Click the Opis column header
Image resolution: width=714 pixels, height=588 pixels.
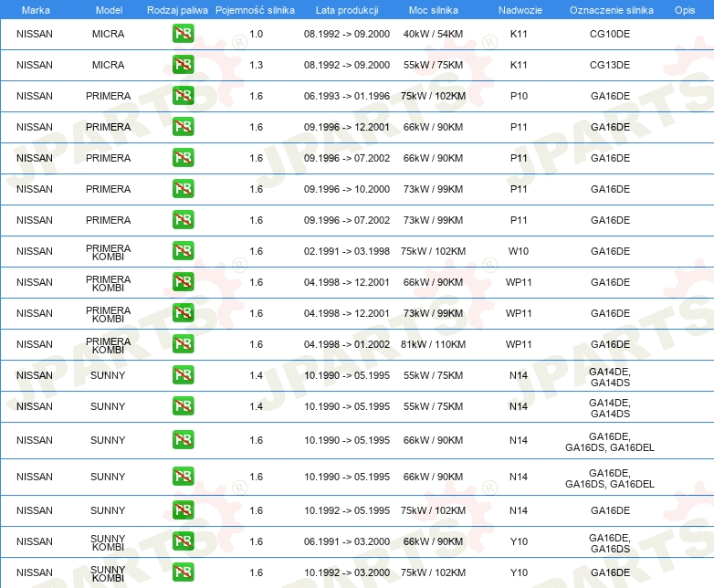[x=685, y=10]
